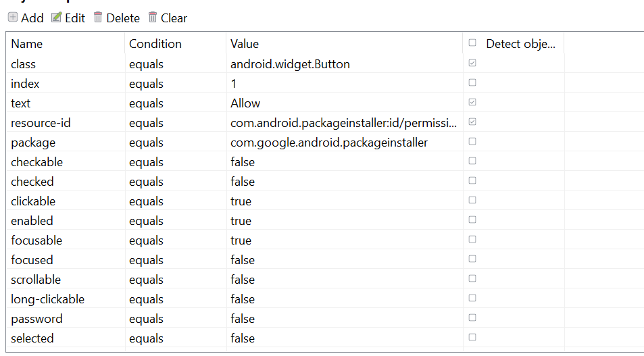
Task: Select the long-clickable property name
Action: point(47,299)
